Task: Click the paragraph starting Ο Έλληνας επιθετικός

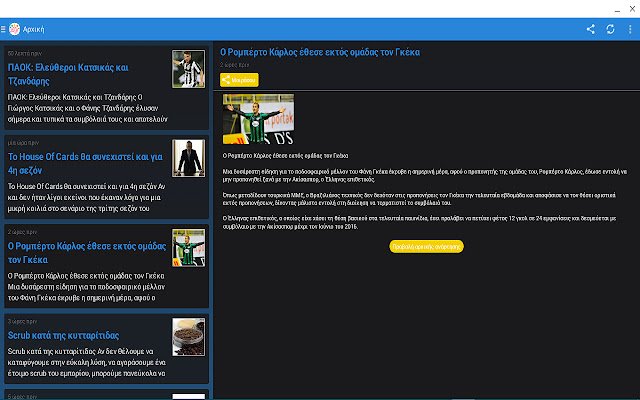Action: click(419, 222)
